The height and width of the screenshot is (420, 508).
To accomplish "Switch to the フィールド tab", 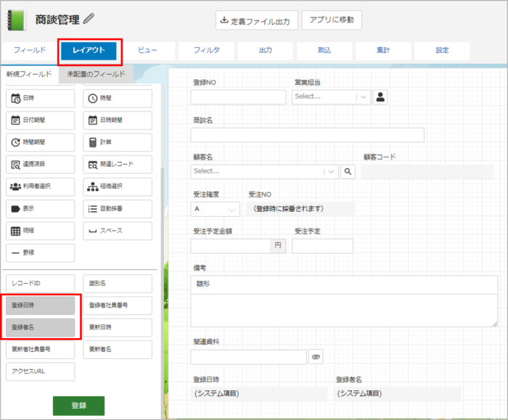I will [30, 50].
